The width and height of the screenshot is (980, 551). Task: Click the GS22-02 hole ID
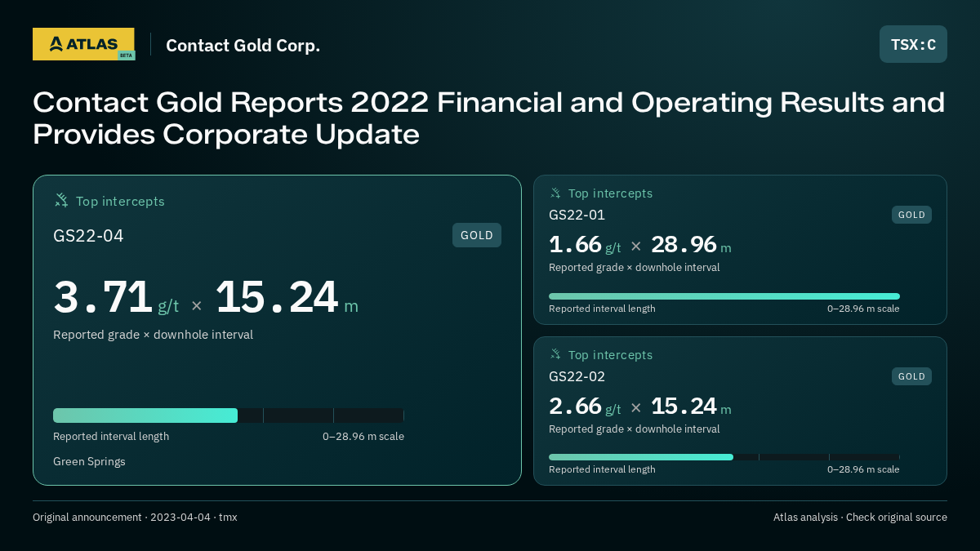pos(577,376)
